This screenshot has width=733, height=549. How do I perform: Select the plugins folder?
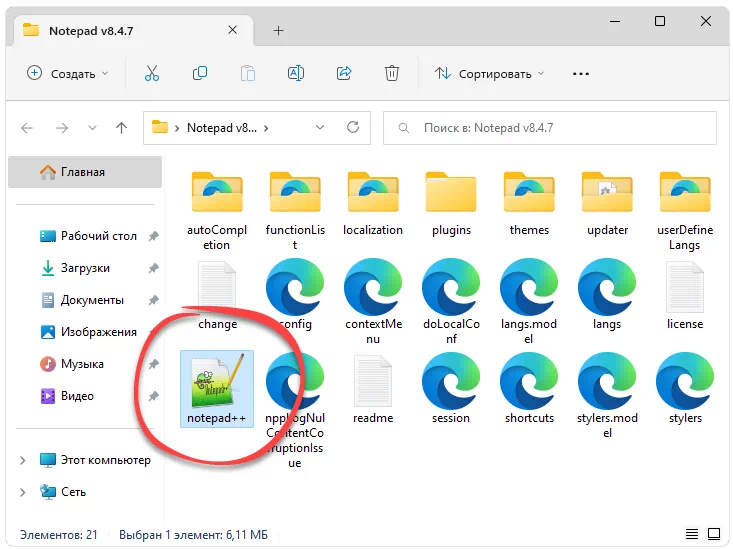click(x=451, y=204)
